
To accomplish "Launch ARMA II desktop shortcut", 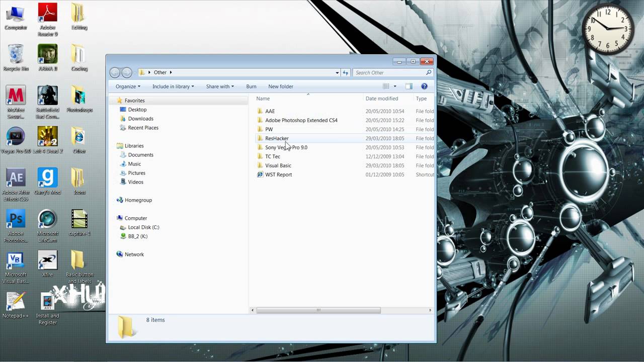I will coord(48,58).
